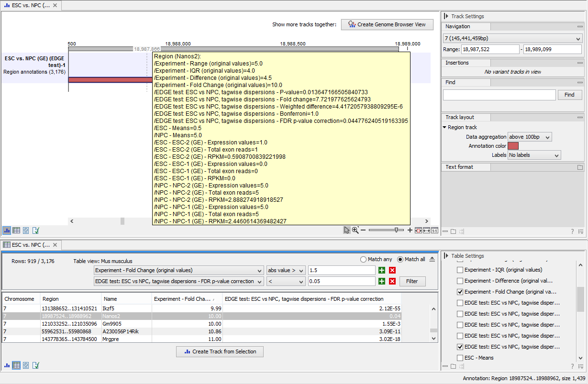Click the fit-width zoom icon
This screenshot has width=588, height=384.
coord(426,230)
